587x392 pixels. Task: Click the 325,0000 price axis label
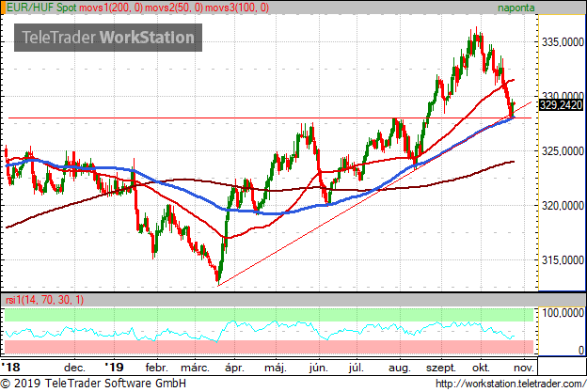[563, 151]
